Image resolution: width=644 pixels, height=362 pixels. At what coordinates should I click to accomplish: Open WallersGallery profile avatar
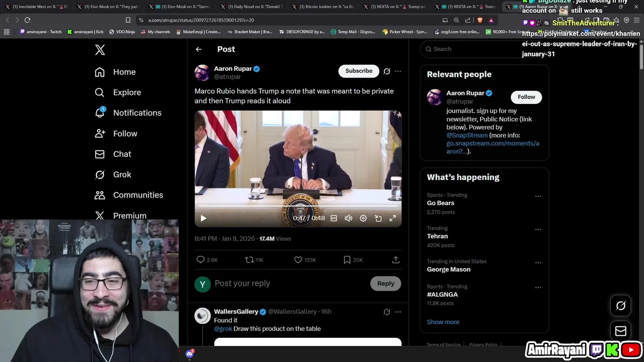(202, 315)
